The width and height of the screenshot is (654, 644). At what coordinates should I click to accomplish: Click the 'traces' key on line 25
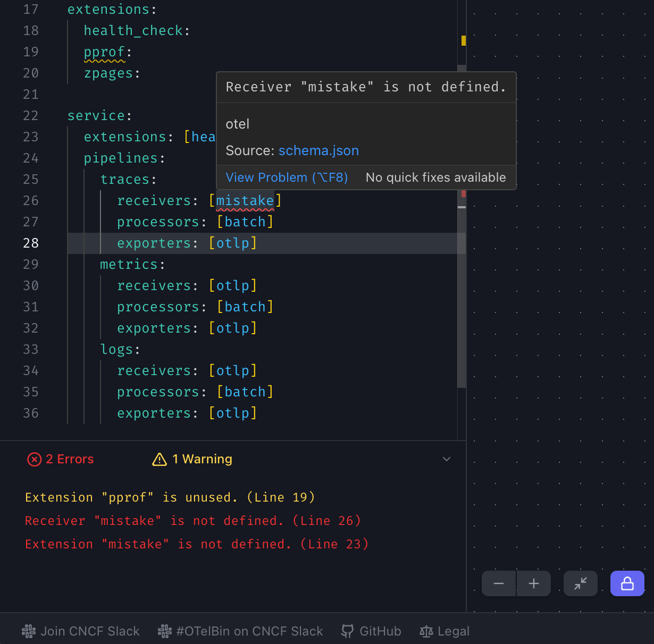pos(125,180)
